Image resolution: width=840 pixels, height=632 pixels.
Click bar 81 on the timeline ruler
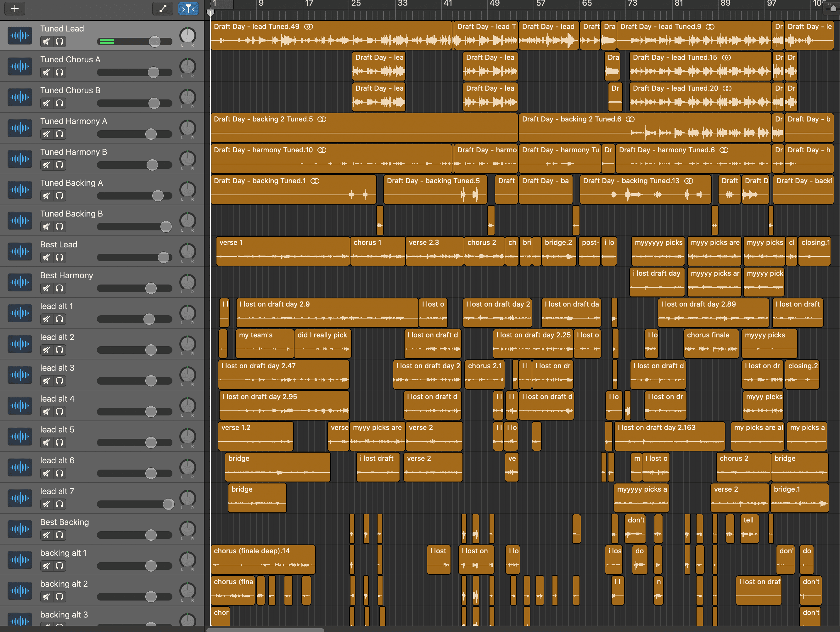click(679, 4)
